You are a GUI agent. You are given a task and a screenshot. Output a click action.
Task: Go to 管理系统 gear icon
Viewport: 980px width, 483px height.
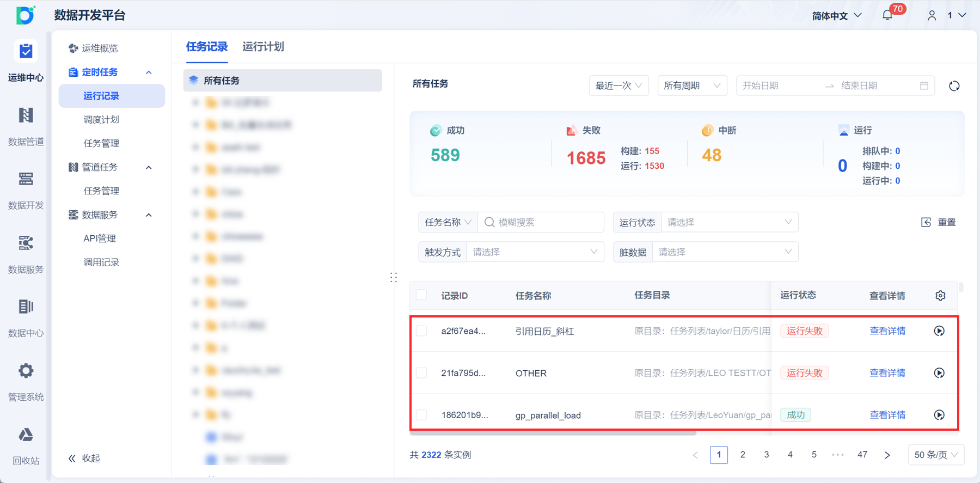pos(26,381)
